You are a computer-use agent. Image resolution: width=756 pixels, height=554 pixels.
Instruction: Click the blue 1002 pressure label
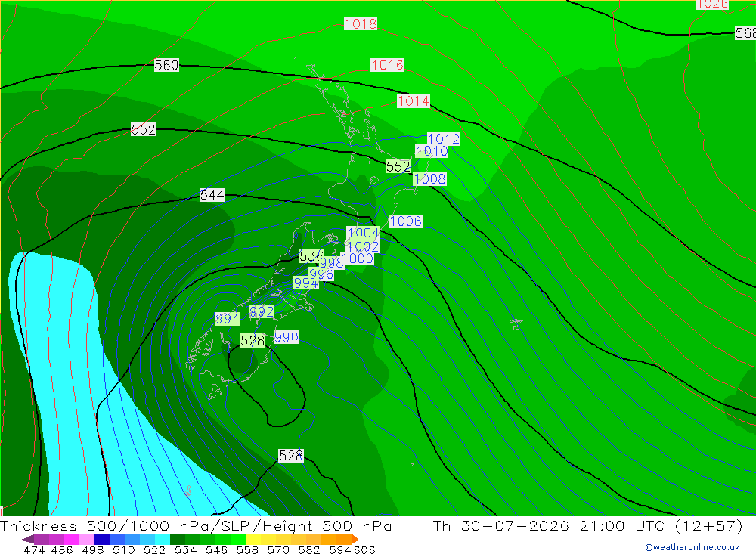363,247
